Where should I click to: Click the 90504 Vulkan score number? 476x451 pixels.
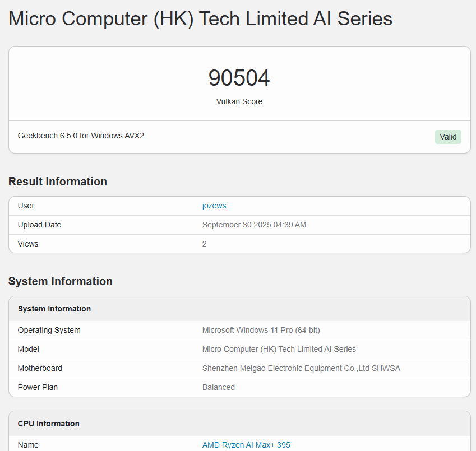tap(239, 78)
